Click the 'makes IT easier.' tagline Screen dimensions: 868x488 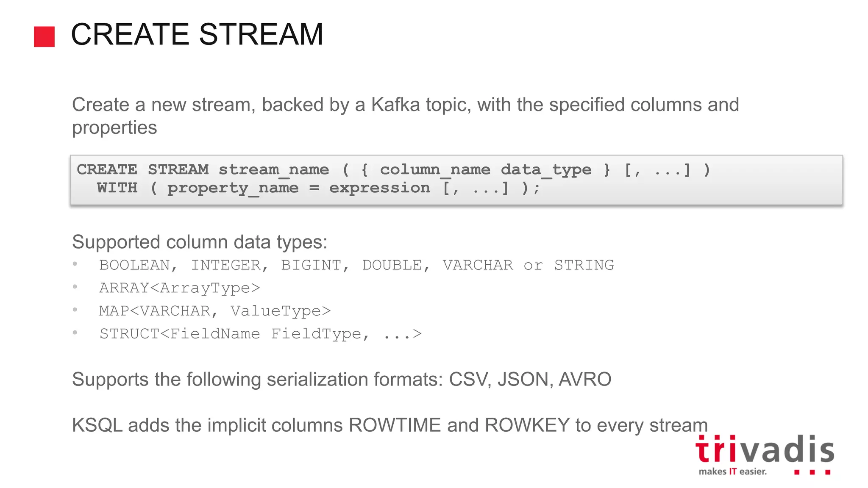coord(733,471)
